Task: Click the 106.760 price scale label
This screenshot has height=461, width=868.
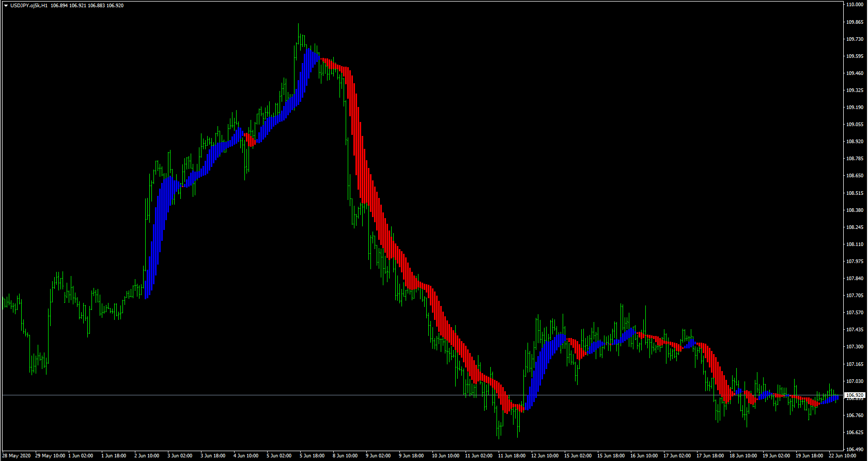Action: click(x=855, y=415)
